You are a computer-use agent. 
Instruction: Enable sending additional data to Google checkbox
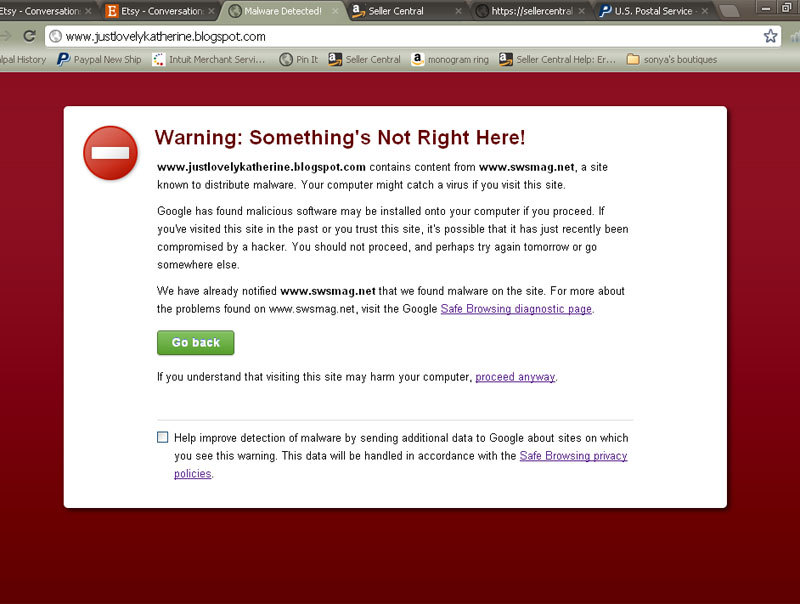pyautogui.click(x=162, y=437)
